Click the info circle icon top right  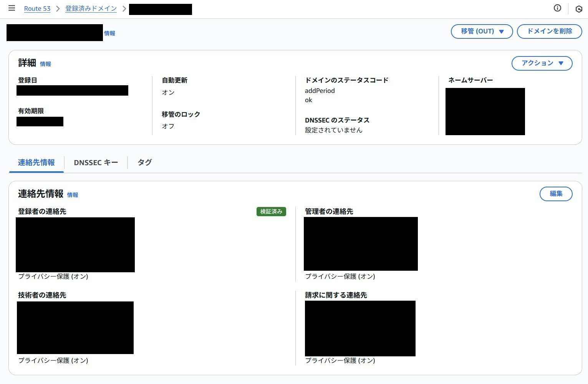click(557, 8)
